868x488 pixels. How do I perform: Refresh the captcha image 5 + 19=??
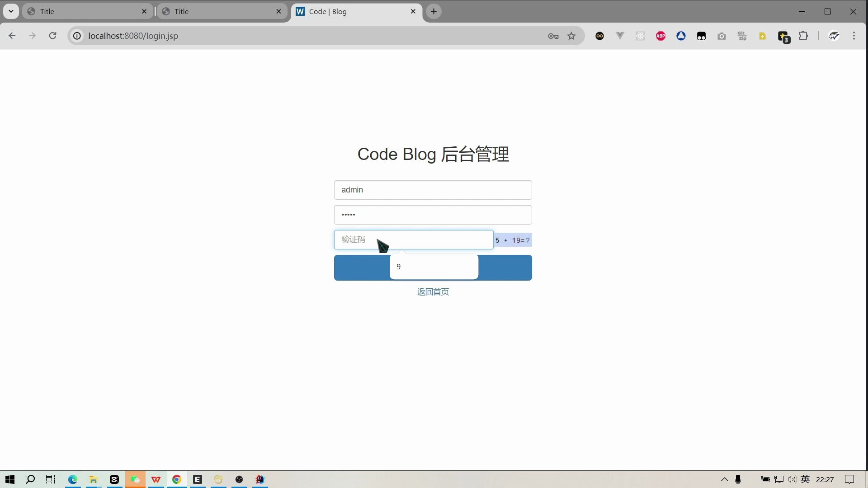point(512,240)
